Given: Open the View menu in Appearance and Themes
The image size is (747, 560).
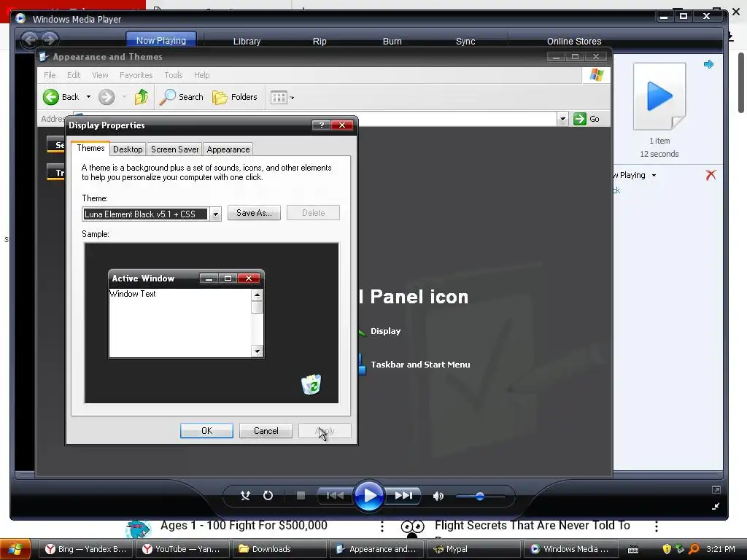Looking at the screenshot, I should pyautogui.click(x=100, y=75).
